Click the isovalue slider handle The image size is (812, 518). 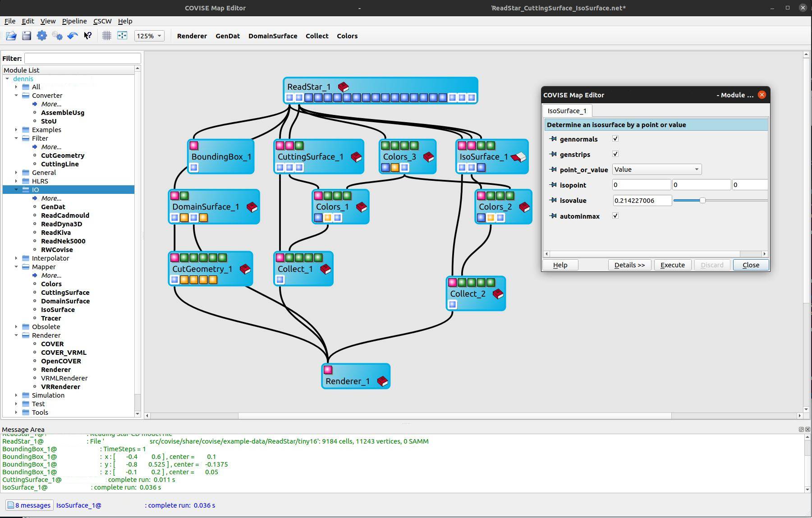[x=702, y=200]
